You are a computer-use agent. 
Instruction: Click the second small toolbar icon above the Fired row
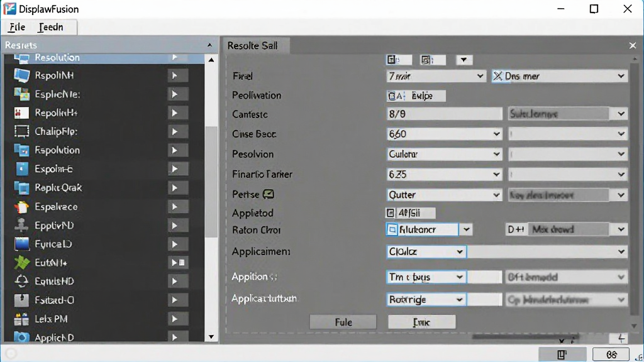pos(433,60)
